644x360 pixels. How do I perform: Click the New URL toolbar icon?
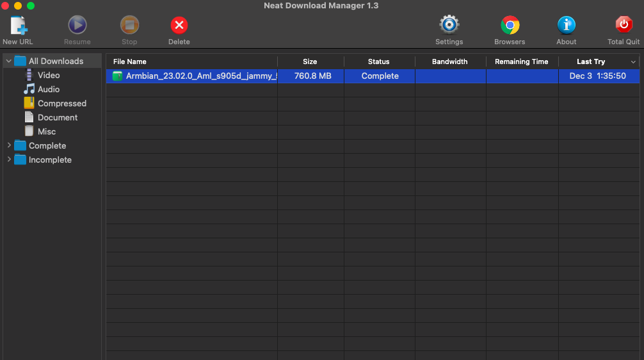(x=18, y=26)
